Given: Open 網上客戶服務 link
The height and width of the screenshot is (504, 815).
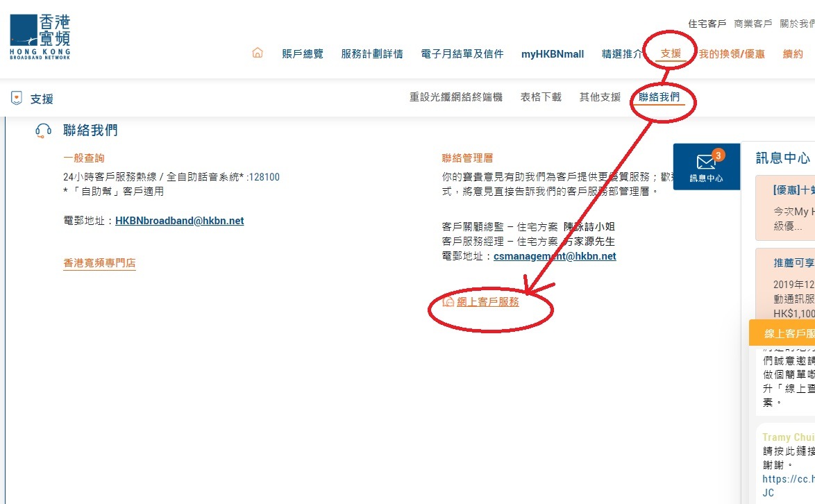Looking at the screenshot, I should 487,302.
